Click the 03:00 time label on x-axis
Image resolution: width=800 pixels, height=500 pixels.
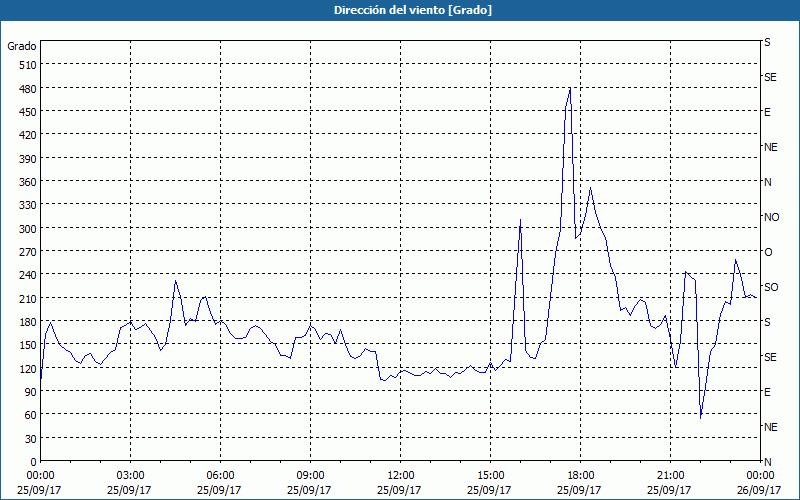click(131, 476)
